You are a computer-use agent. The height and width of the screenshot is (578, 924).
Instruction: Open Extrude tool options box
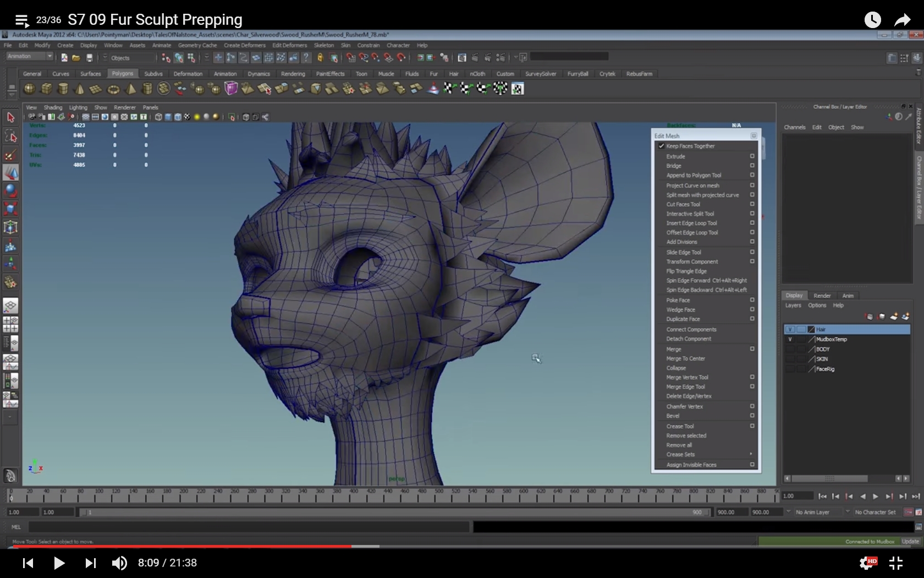coord(752,156)
